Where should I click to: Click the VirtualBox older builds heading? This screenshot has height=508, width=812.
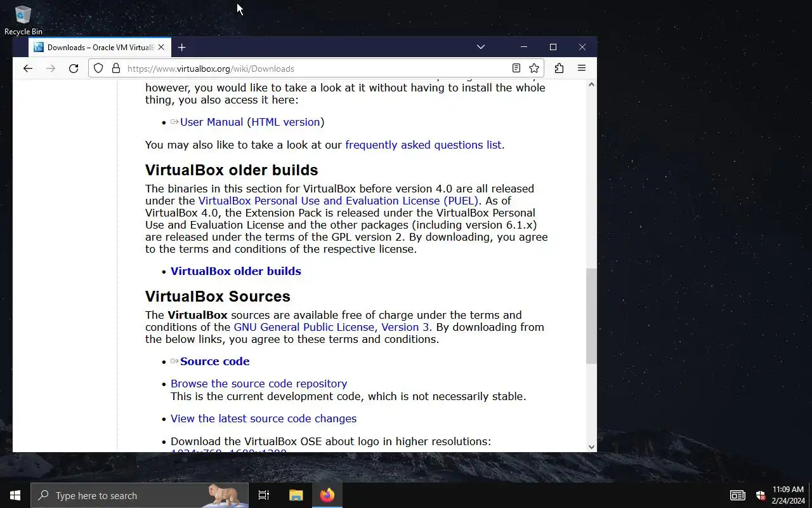click(232, 170)
